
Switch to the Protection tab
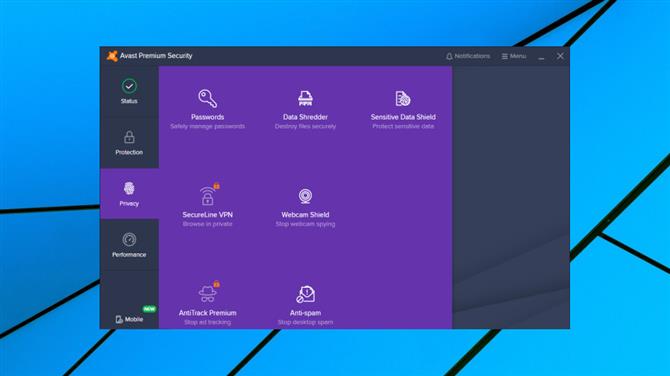coord(129,143)
